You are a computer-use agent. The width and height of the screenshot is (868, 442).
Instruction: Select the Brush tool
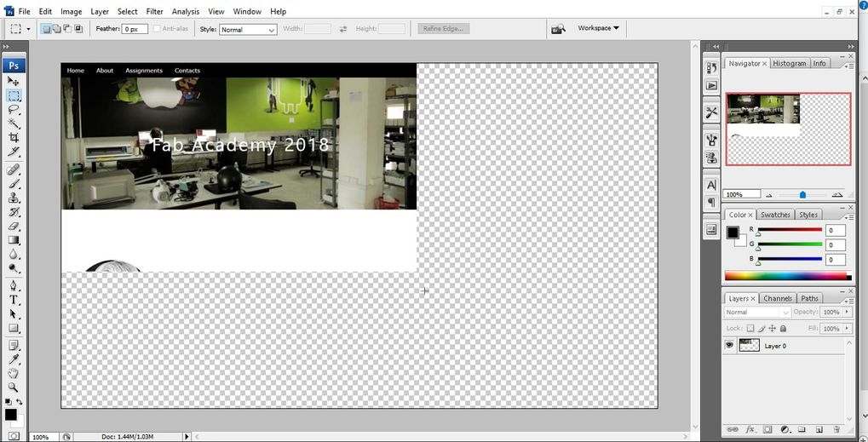(x=14, y=184)
